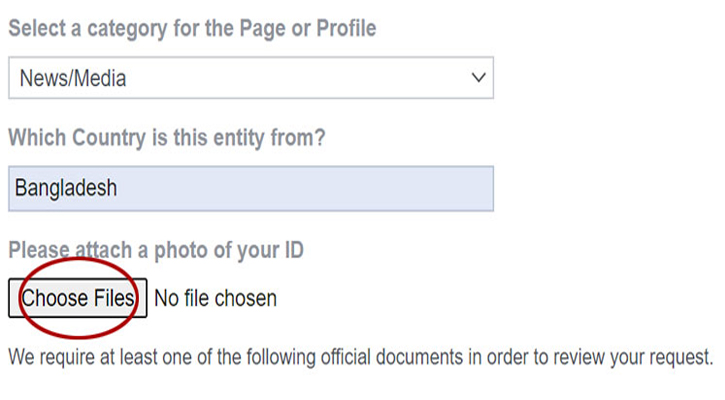The width and height of the screenshot is (725, 400).
Task: Expand the category dropdown chevron arrow
Action: [478, 78]
